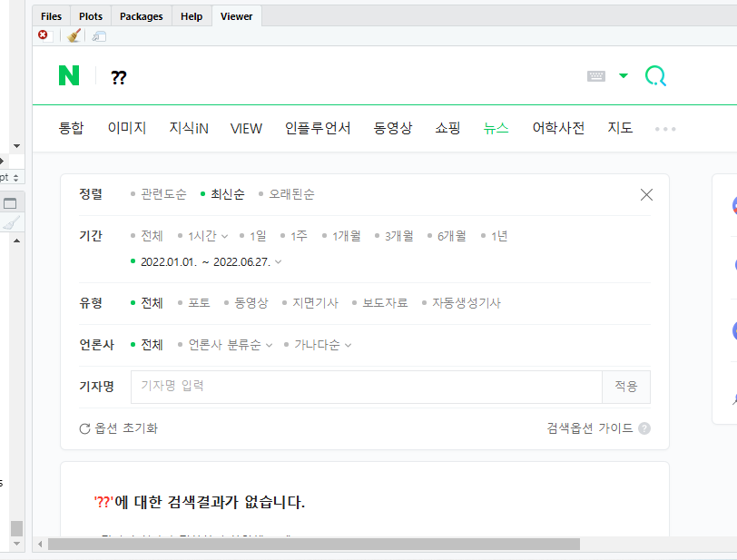The width and height of the screenshot is (737, 560).
Task: Select the 6개월 period option
Action: [x=452, y=236]
